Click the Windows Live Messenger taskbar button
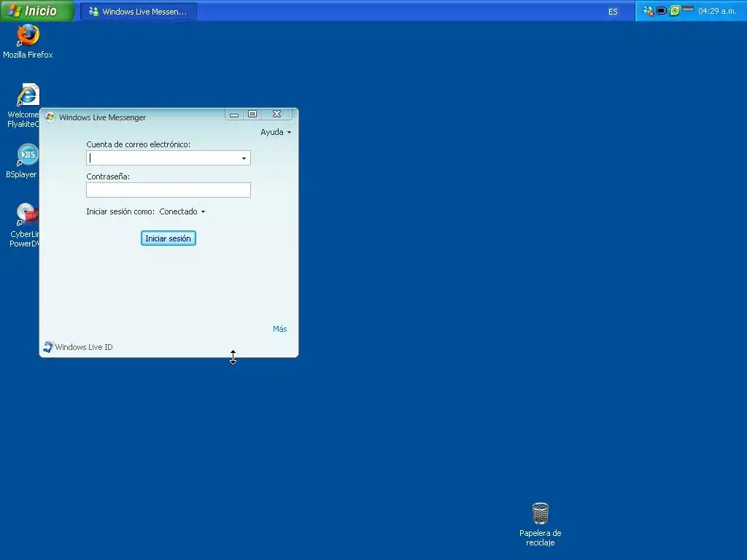Screen dimensions: 747x560 [139, 12]
